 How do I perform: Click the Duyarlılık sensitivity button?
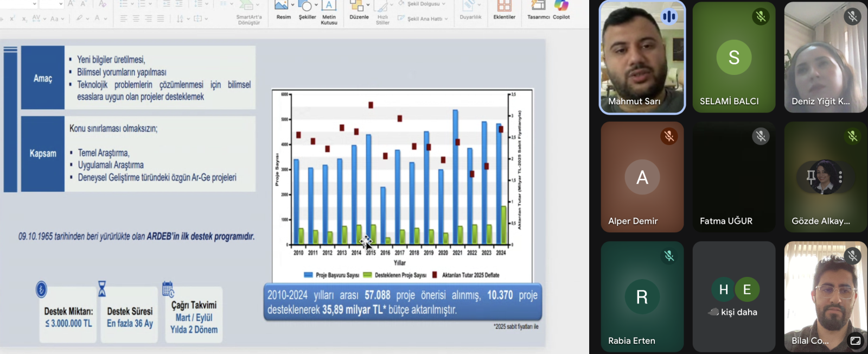(x=470, y=11)
